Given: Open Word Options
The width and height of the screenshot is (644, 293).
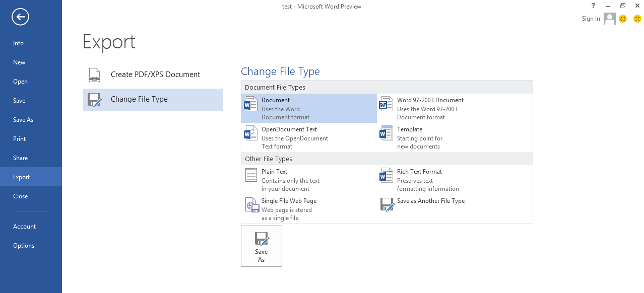Looking at the screenshot, I should (x=31, y=246).
